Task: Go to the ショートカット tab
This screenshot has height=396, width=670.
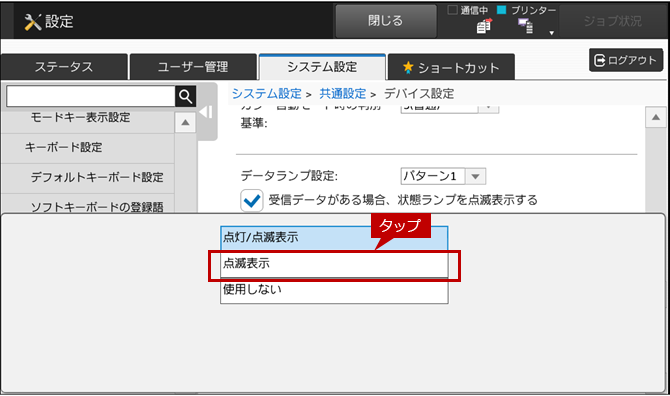Action: [x=451, y=67]
